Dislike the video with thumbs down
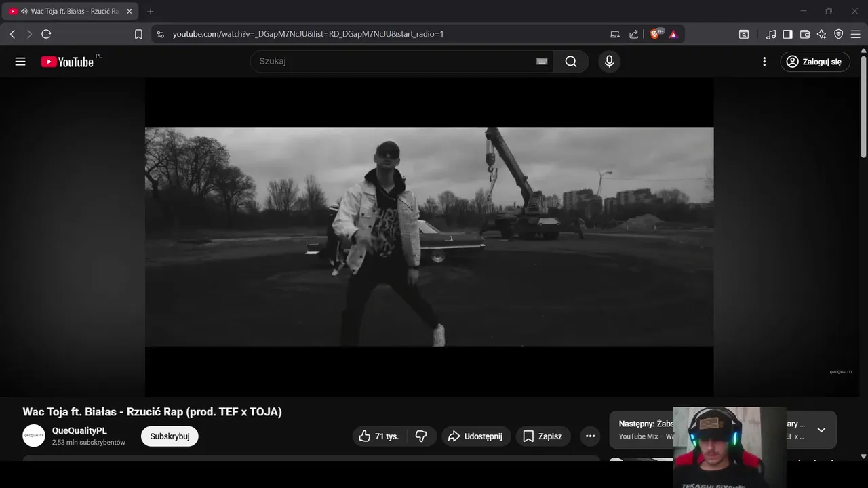Screen dimensions: 868x488 pos(421,436)
